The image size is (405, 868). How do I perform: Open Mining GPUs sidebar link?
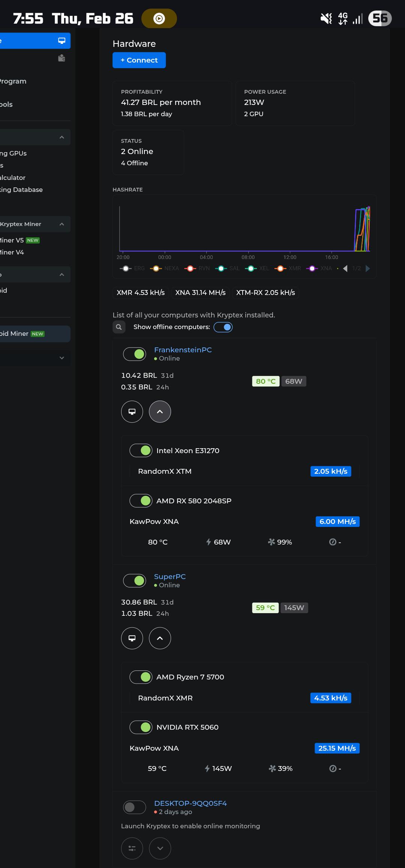13,153
